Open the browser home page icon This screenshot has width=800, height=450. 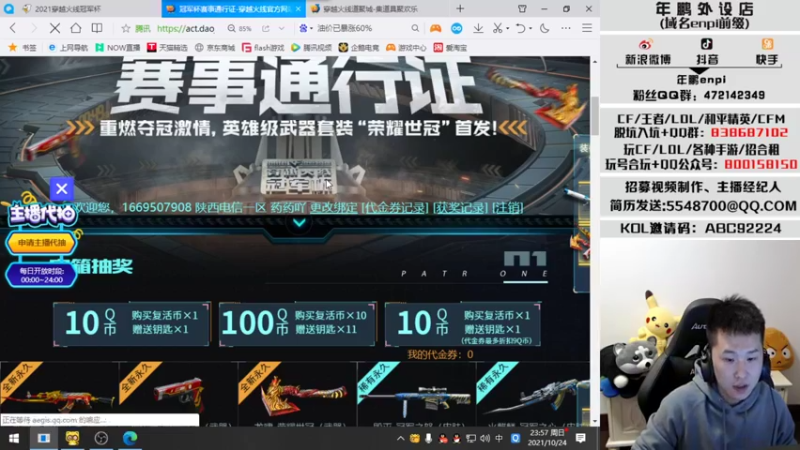click(76, 28)
